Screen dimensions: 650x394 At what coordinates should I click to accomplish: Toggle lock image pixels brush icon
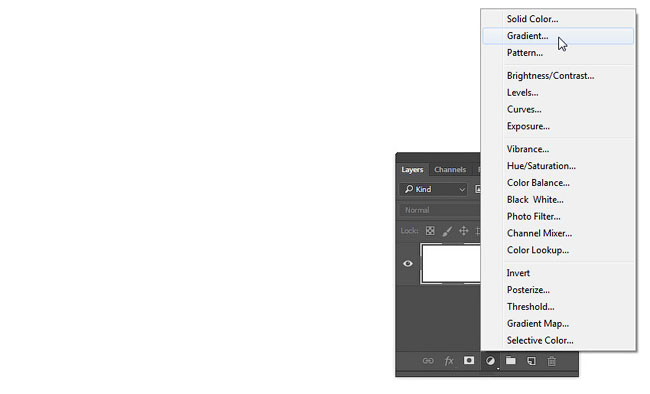pyautogui.click(x=447, y=231)
